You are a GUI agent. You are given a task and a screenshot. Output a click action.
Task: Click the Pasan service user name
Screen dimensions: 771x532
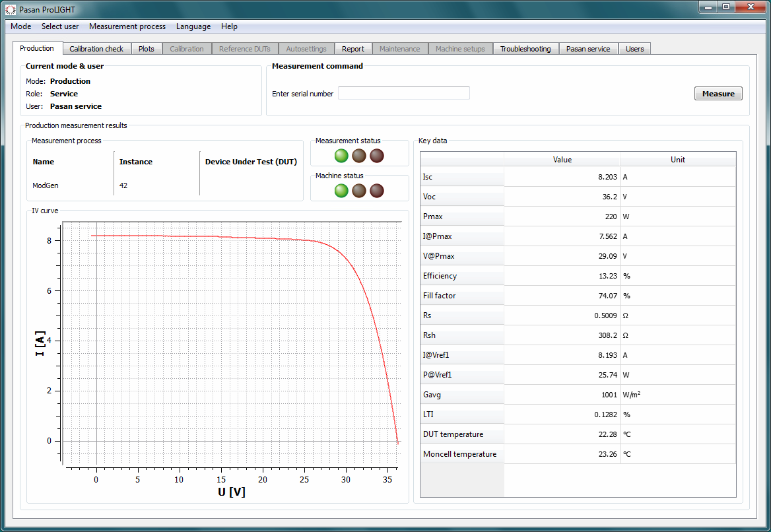tap(76, 106)
